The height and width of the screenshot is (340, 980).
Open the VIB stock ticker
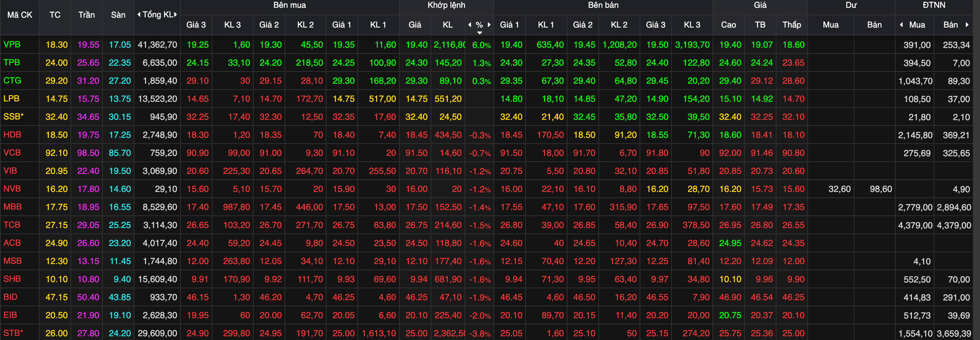pos(10,171)
